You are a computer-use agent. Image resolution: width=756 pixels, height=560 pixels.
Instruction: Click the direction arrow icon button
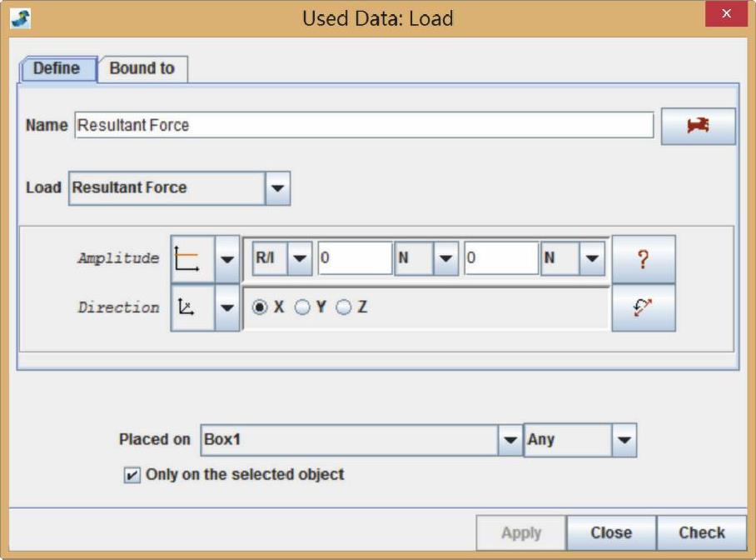click(643, 307)
